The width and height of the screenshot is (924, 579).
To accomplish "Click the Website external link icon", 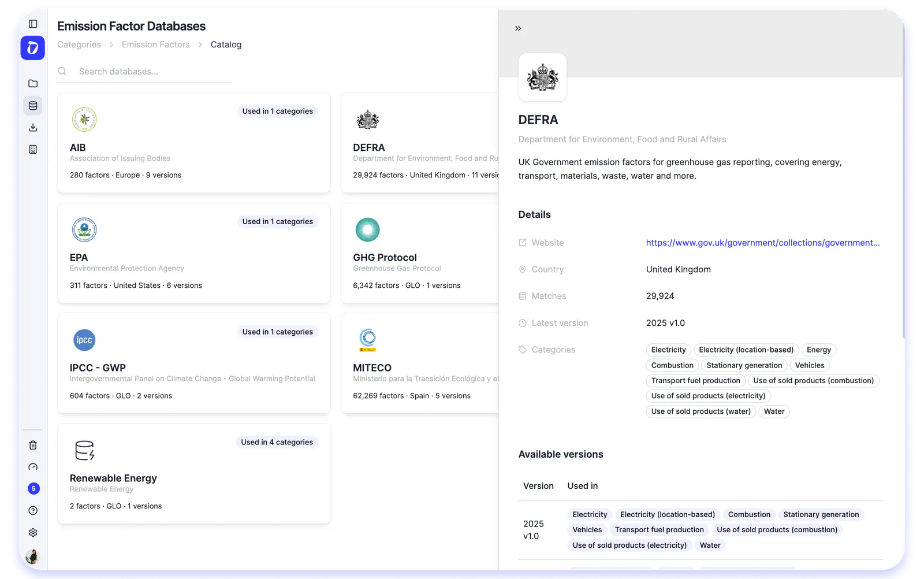I will [x=523, y=243].
